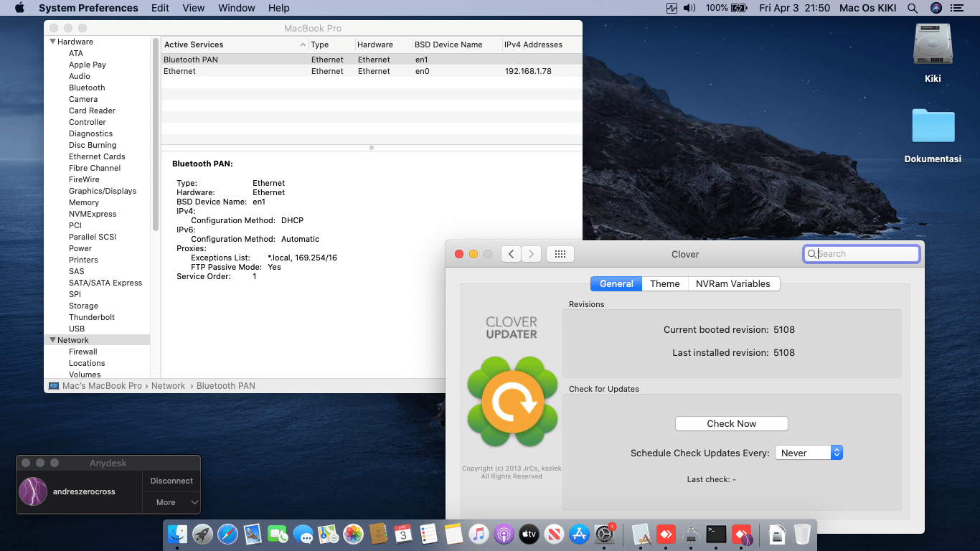This screenshot has height=551, width=980.
Task: Launch Safari from the dock
Action: [227, 534]
